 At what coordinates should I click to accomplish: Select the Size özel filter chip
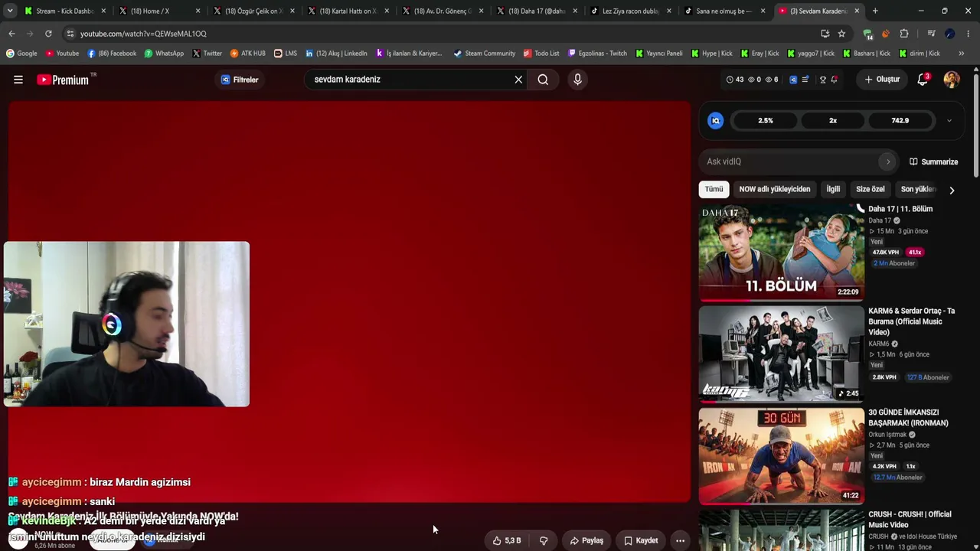tap(871, 189)
